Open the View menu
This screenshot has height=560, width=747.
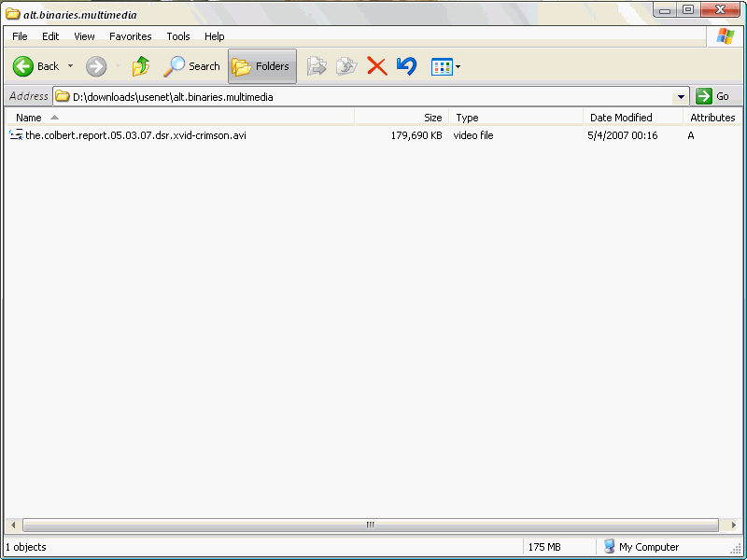click(x=84, y=36)
